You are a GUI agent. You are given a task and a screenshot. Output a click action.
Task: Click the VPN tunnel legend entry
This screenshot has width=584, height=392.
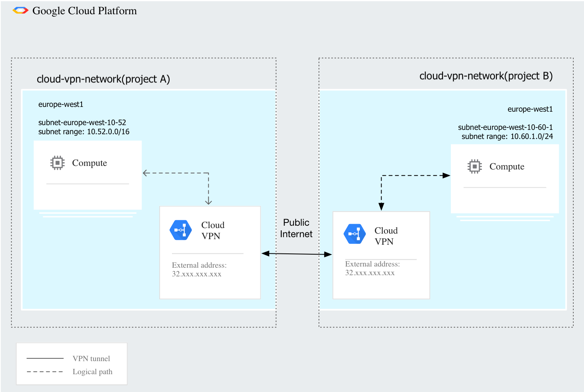pos(92,359)
